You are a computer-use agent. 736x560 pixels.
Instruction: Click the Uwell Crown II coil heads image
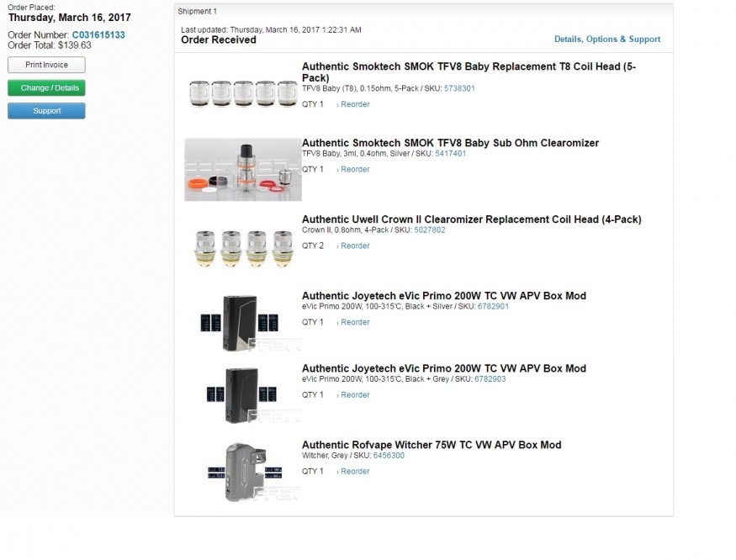(x=242, y=246)
